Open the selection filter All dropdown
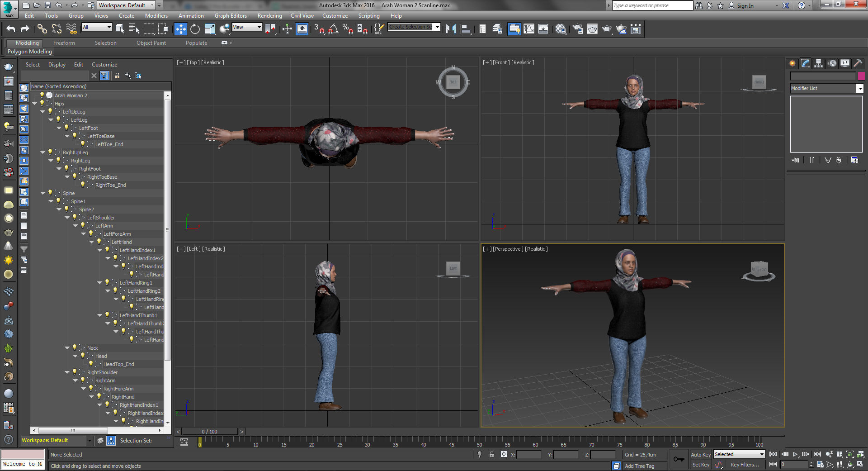Screen dimensions: 868x471 97,27
